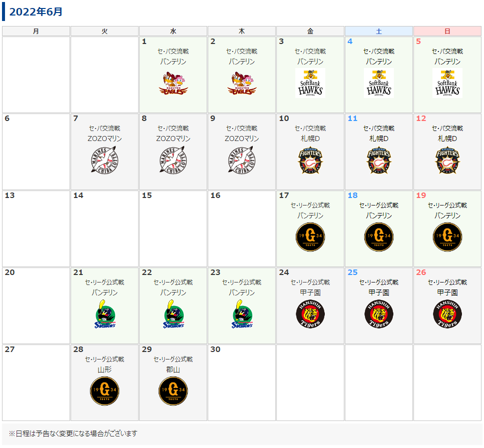Click the date number 6
The height and width of the screenshot is (448, 484).
[x=7, y=118]
